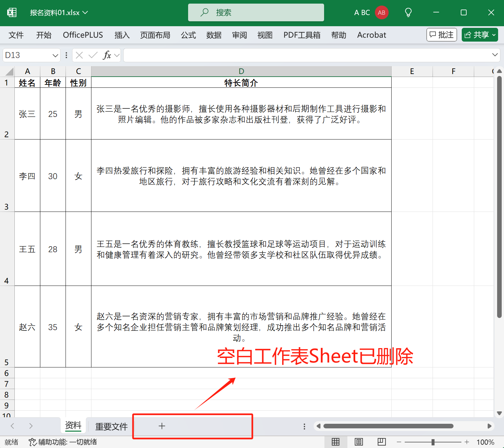Open the Share button dropdown
This screenshot has width=504, height=448.
pos(494,35)
